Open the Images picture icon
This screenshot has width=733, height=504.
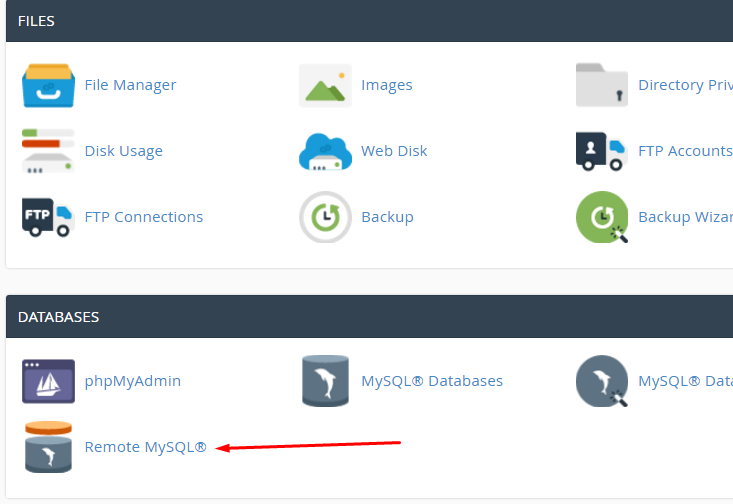click(325, 85)
